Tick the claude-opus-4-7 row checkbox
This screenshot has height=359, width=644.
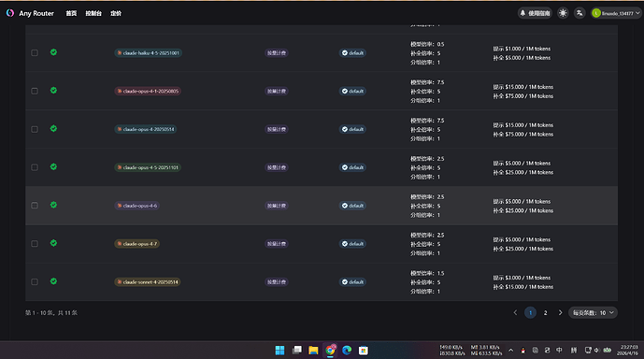[35, 244]
